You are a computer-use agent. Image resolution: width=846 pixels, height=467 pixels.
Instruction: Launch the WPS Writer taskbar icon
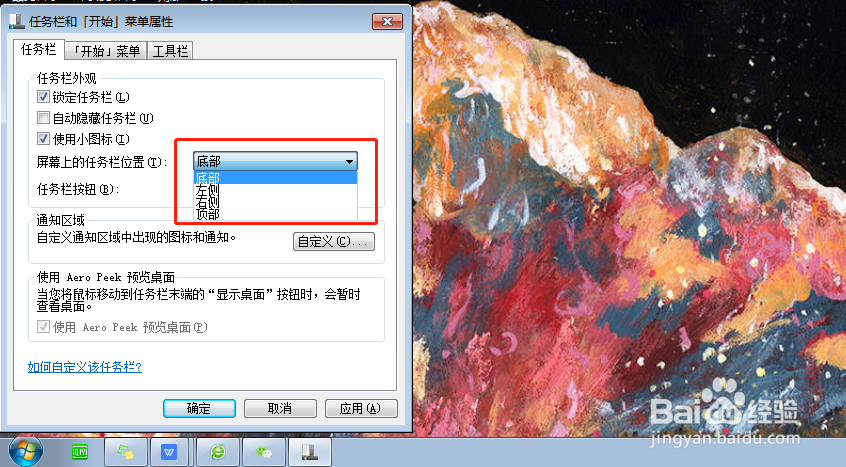point(169,452)
